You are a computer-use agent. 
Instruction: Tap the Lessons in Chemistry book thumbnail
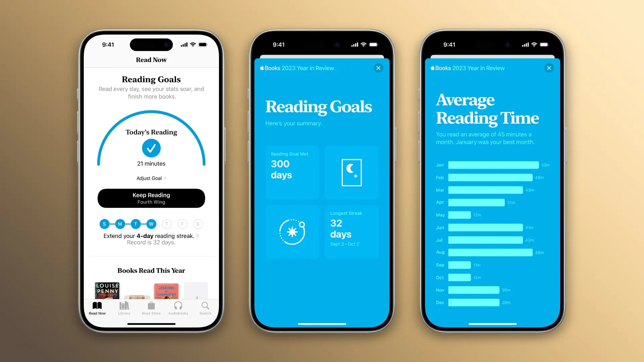(166, 290)
